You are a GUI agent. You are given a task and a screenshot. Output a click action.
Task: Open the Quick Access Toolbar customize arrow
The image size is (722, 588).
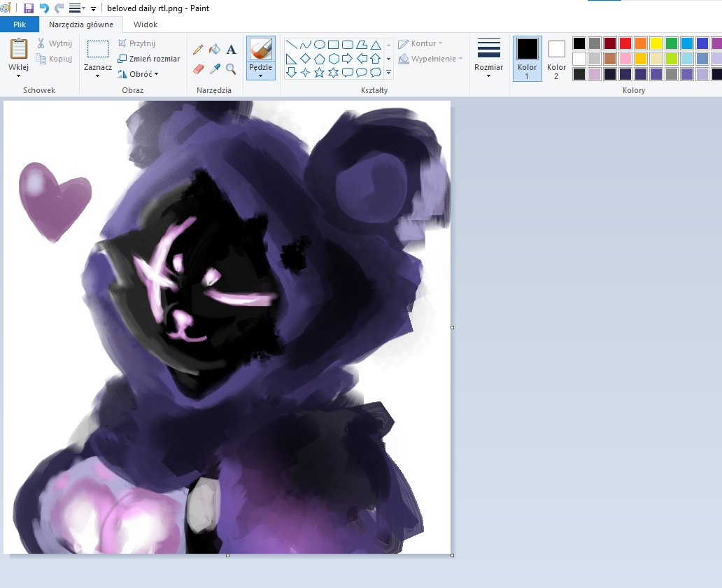tap(94, 9)
